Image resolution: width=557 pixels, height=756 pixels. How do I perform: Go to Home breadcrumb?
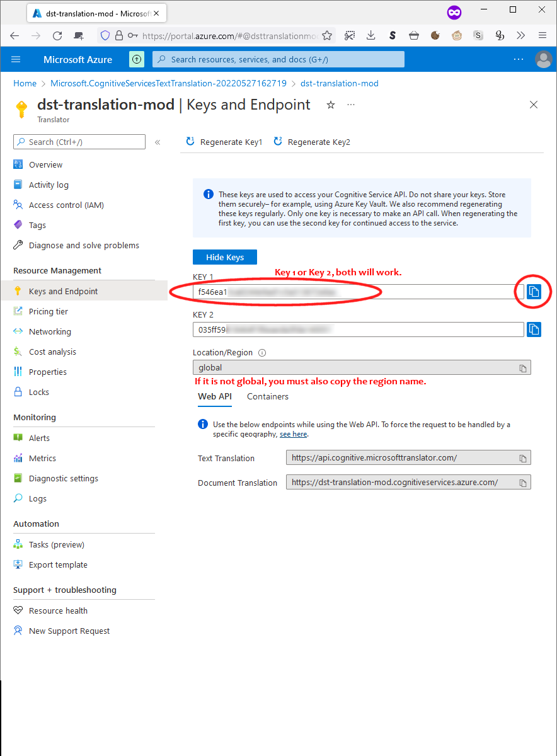click(25, 83)
